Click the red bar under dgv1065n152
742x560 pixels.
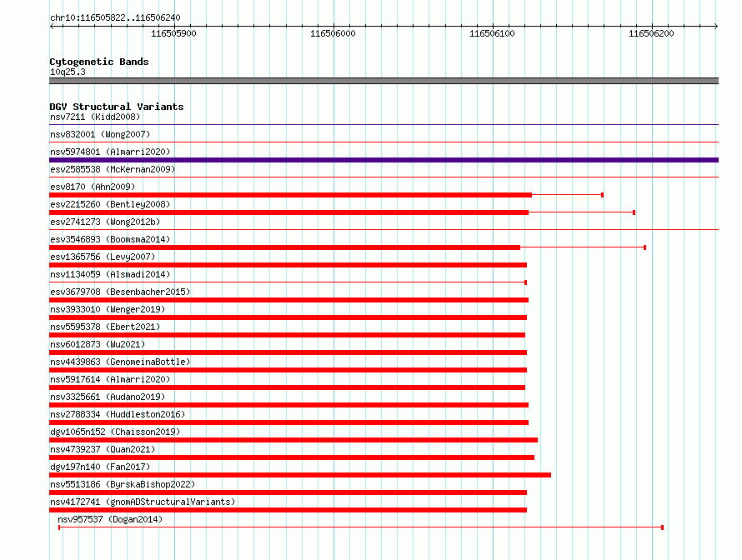pyautogui.click(x=293, y=440)
